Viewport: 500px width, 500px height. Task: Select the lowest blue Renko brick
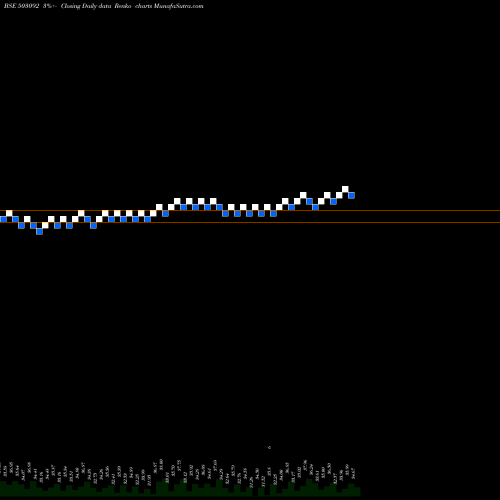coord(39,231)
